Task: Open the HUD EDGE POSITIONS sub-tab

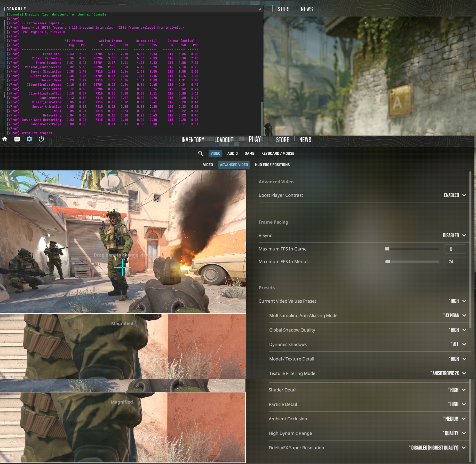Action: (272, 165)
